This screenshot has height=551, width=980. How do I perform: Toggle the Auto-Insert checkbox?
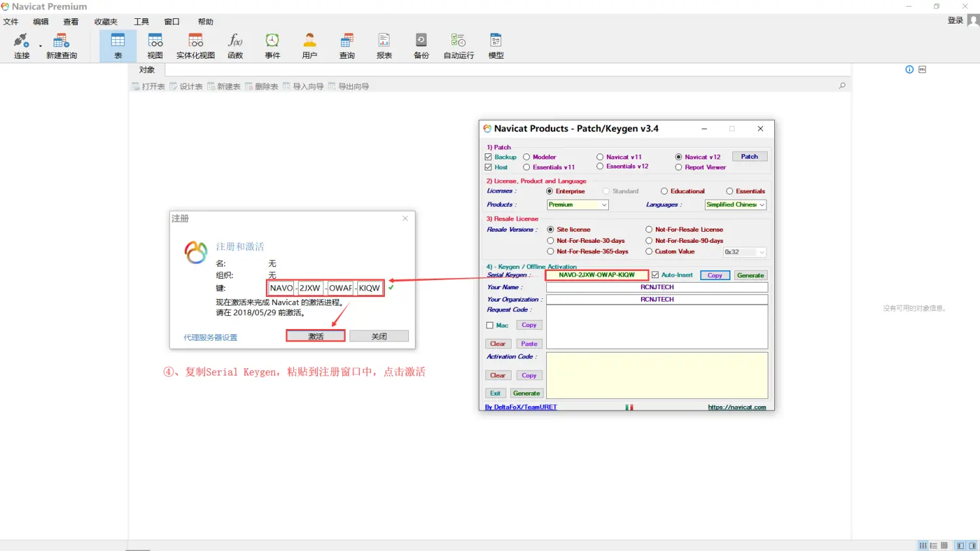[655, 275]
